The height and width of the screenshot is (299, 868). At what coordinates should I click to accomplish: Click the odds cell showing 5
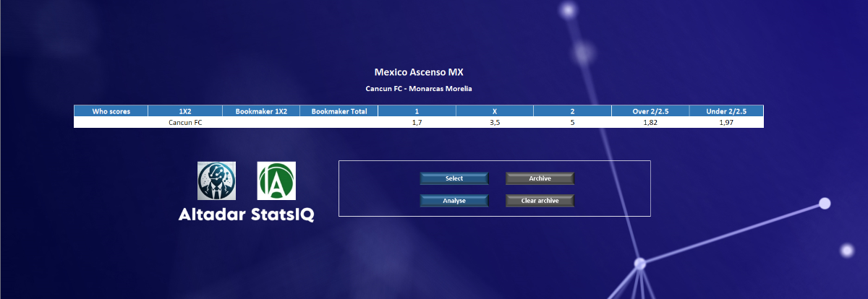572,123
